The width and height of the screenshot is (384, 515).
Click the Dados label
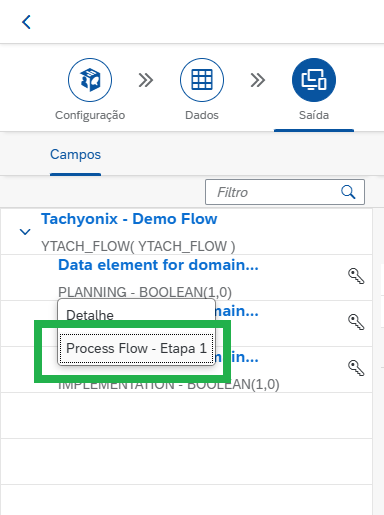[x=202, y=115]
